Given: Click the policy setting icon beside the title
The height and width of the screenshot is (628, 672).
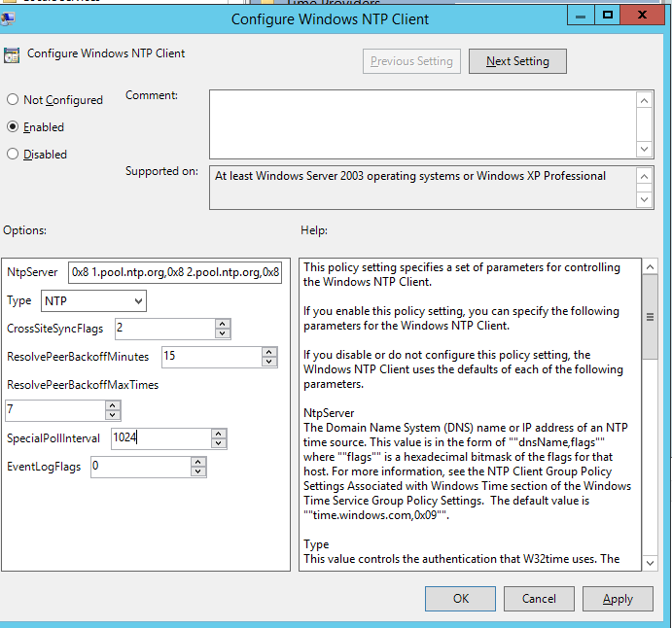Looking at the screenshot, I should pos(12,55).
